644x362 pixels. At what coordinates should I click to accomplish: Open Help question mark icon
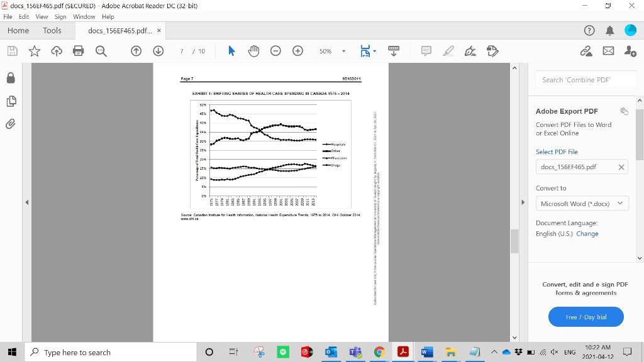pyautogui.click(x=589, y=30)
